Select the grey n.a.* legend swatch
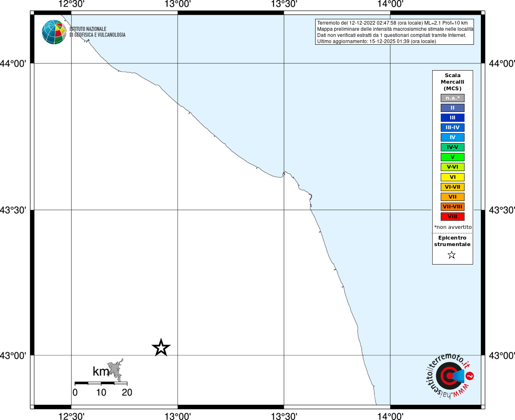515x420 pixels. 453,98
